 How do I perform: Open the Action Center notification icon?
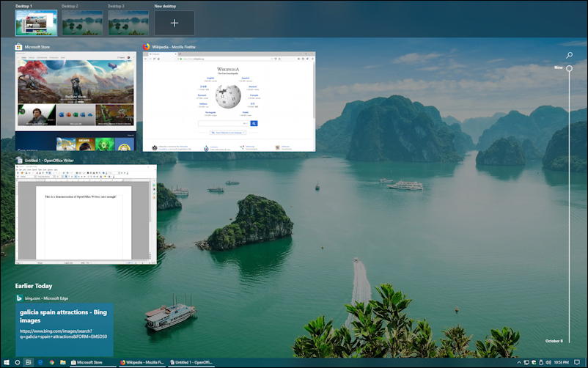click(x=577, y=362)
